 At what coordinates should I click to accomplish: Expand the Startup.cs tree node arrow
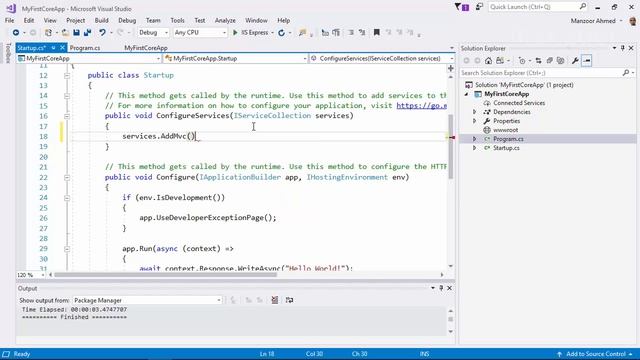[474, 148]
